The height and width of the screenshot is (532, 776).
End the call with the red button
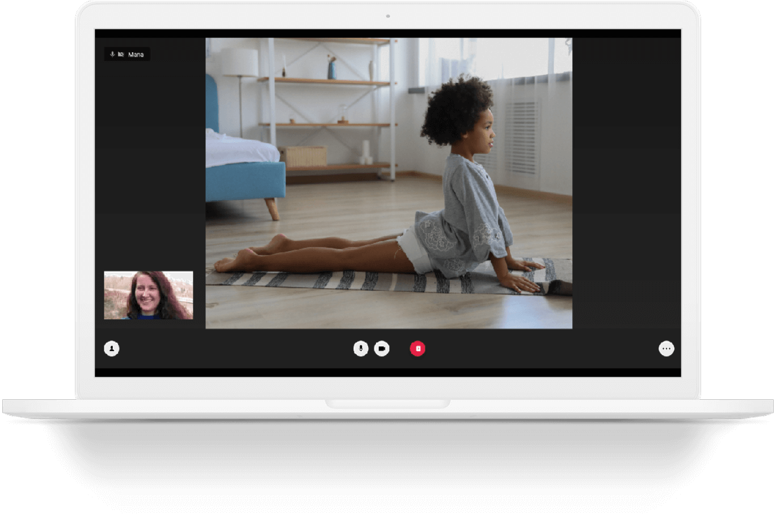click(417, 348)
